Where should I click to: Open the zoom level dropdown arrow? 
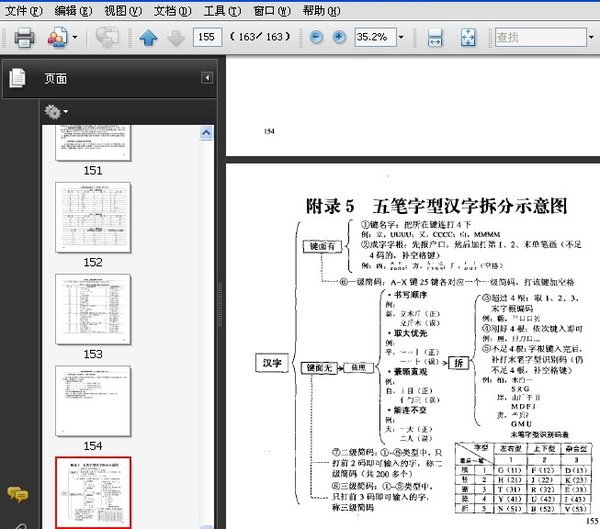(x=401, y=37)
